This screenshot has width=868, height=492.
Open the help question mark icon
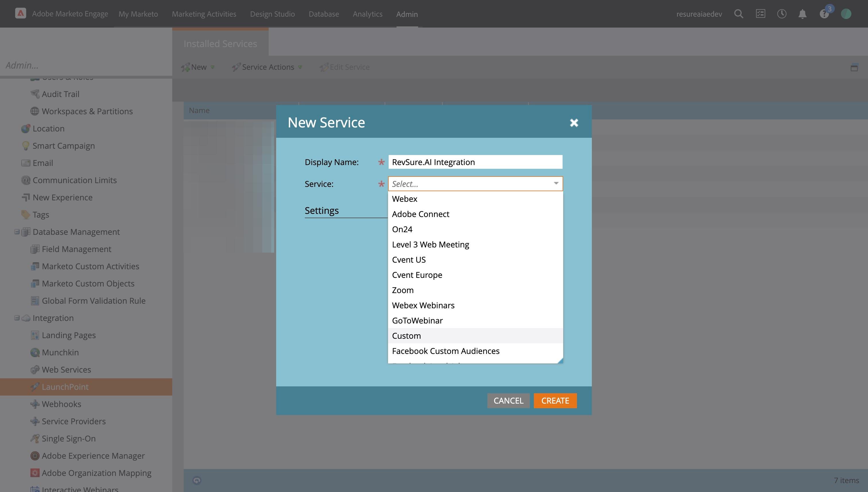[x=824, y=14]
